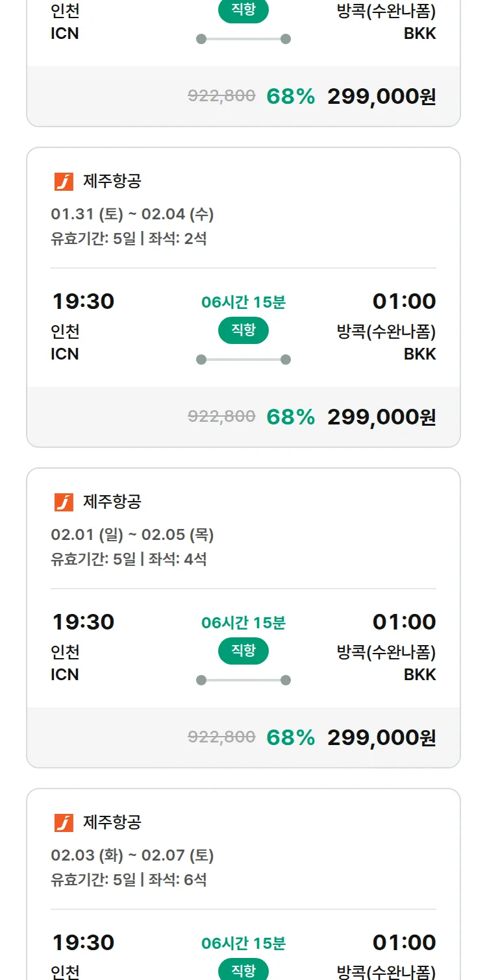Viewport: 487px width, 980px height.
Task: Select the 299,000원 price on 01.31 flight
Action: pos(381,417)
